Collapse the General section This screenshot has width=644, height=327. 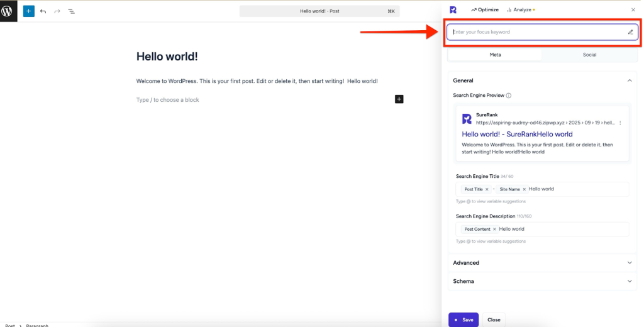tap(630, 80)
